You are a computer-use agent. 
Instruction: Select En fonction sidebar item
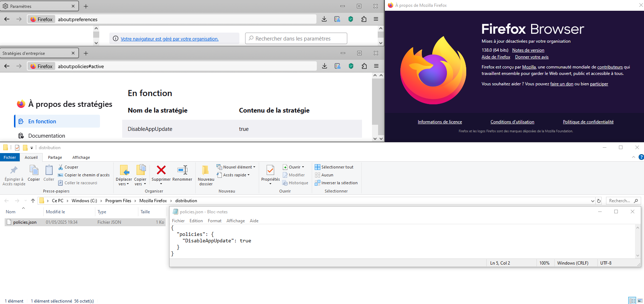57,121
